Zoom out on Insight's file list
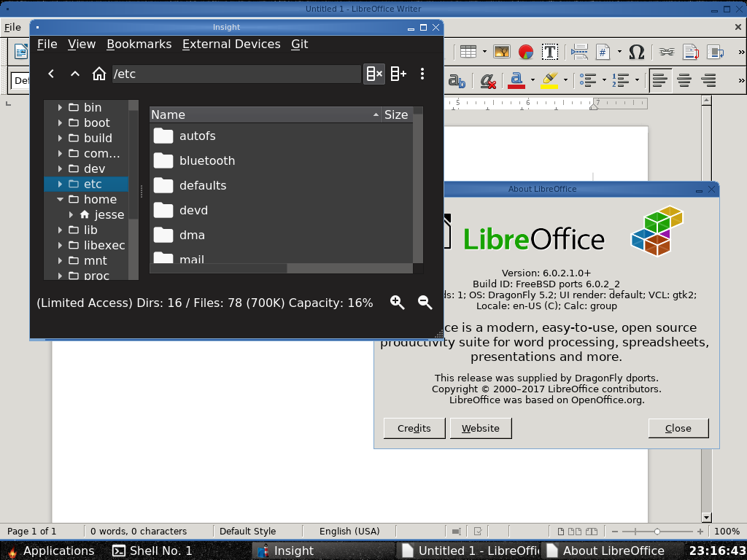 point(425,303)
